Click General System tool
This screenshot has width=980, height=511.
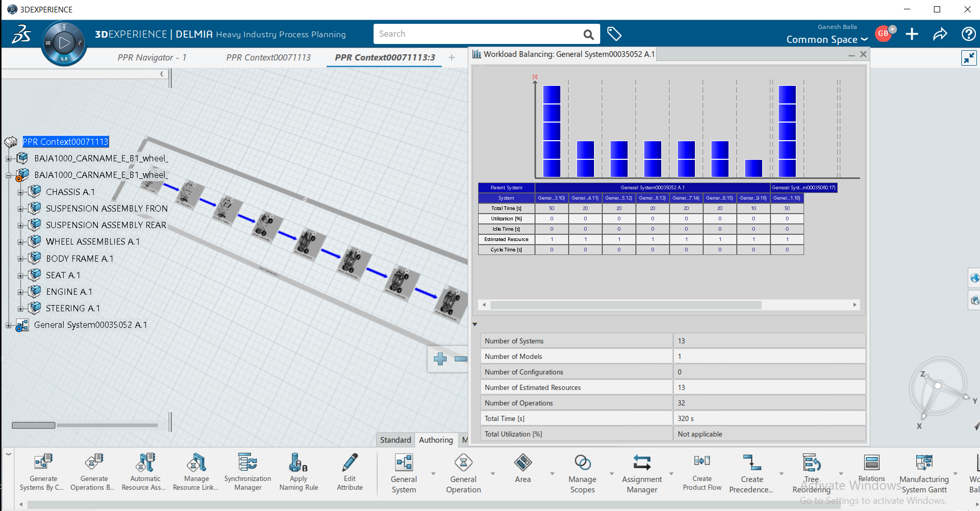pos(404,473)
